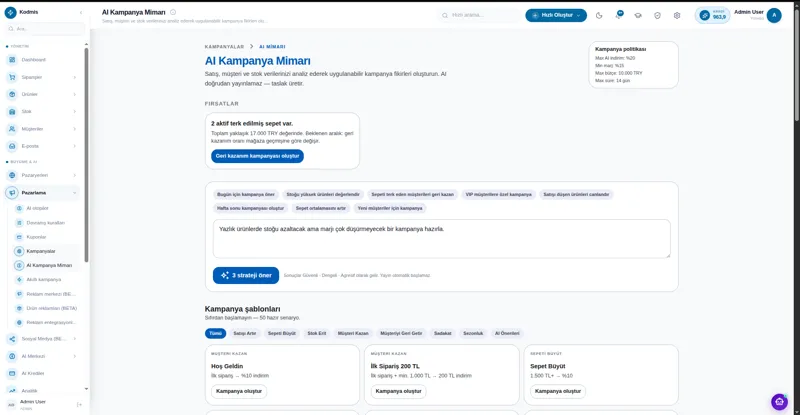
Task: Click the Hızlı arama search field
Action: tap(479, 15)
